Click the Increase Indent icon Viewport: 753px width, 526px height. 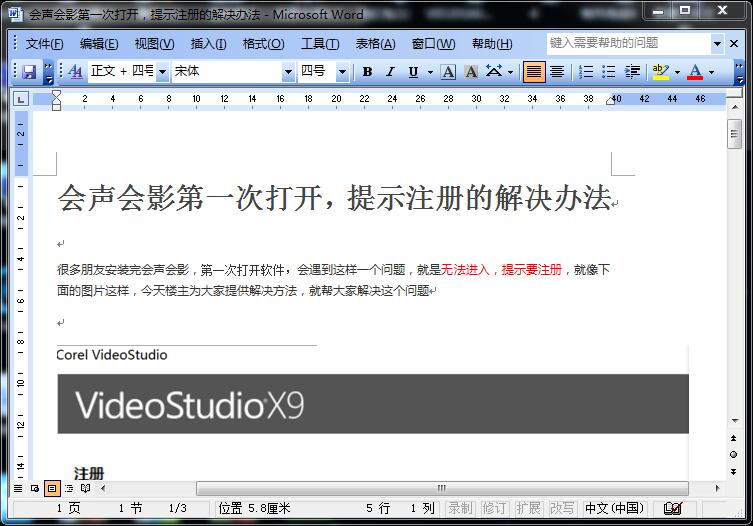(632, 72)
